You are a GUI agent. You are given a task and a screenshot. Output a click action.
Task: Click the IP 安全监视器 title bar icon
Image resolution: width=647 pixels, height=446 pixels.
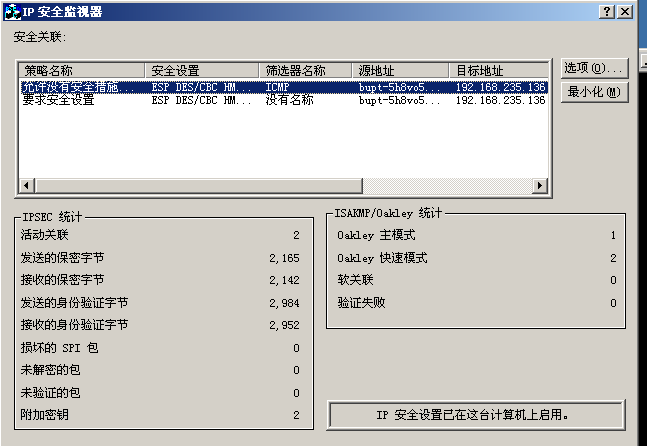tap(10, 11)
